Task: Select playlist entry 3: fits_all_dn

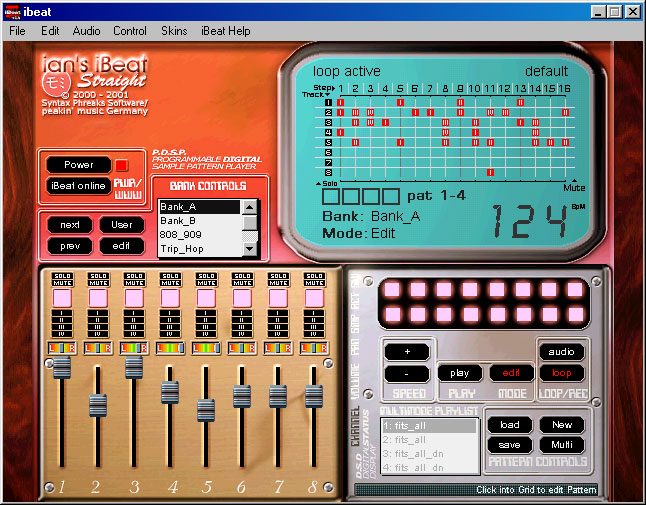Action: coord(429,454)
